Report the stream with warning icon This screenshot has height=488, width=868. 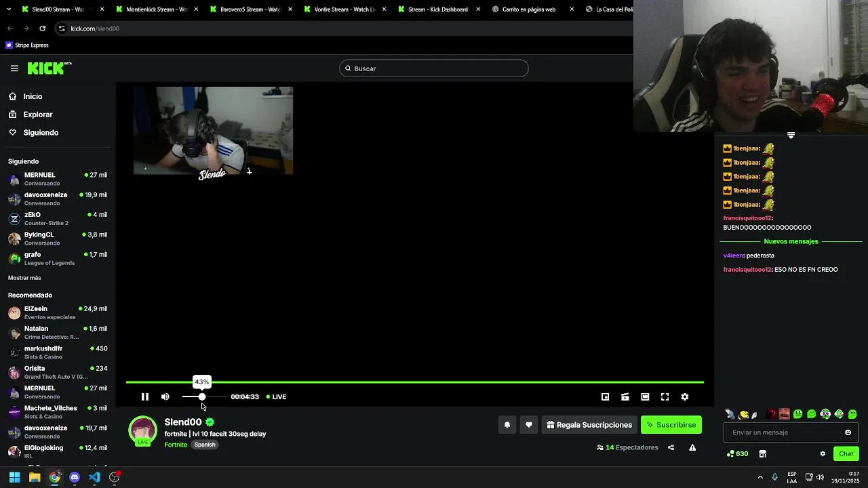pos(692,447)
